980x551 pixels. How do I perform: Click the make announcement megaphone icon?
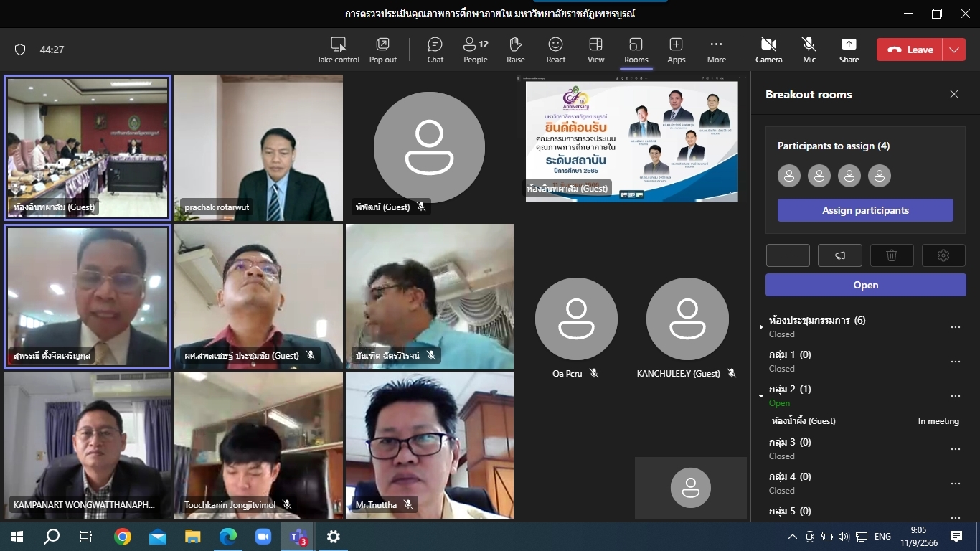pos(839,255)
